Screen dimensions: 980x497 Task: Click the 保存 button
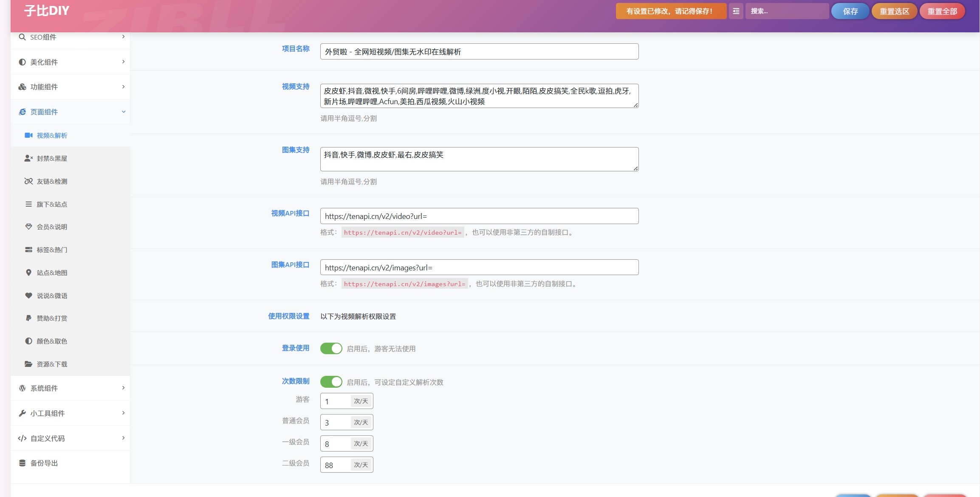tap(850, 11)
